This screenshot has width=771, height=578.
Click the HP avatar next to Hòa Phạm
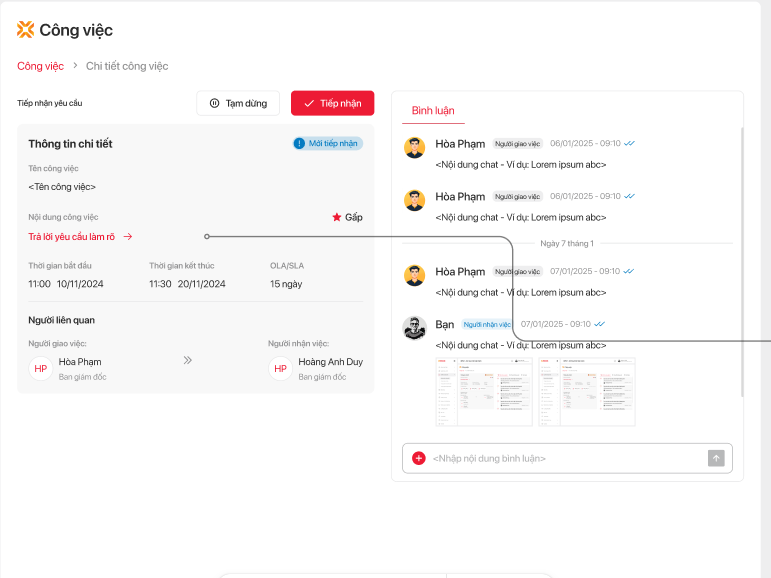click(x=41, y=369)
